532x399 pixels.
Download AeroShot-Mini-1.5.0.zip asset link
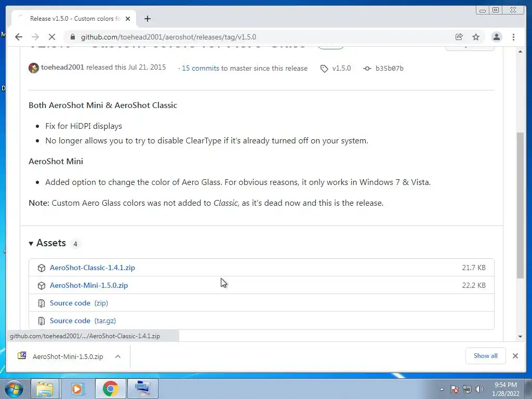pos(89,285)
